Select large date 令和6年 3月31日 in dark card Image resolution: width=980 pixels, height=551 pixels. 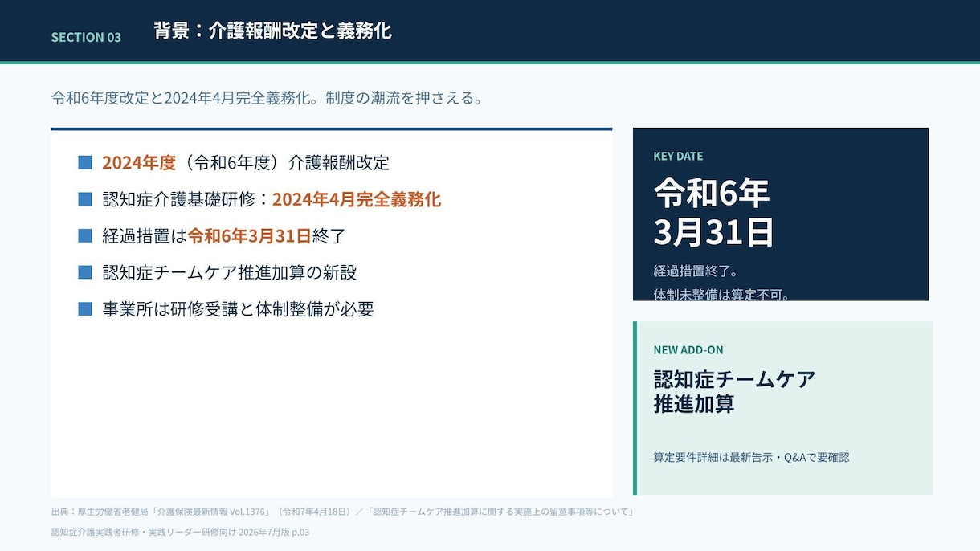coord(713,212)
